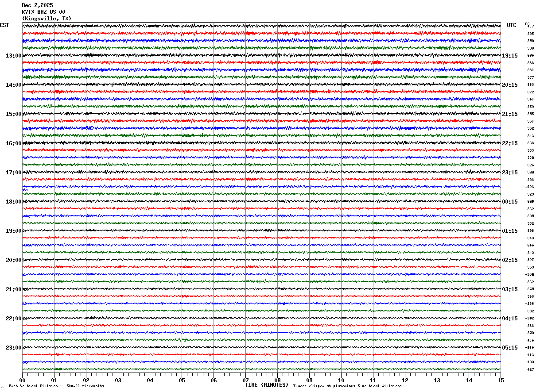
Task: Click the "UTC" time zone label
Action: [x=512, y=25]
